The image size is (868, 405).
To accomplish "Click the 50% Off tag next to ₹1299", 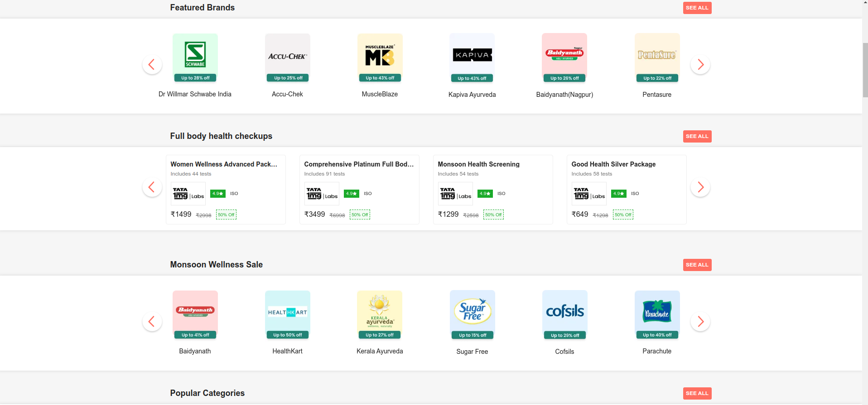I will coord(493,215).
